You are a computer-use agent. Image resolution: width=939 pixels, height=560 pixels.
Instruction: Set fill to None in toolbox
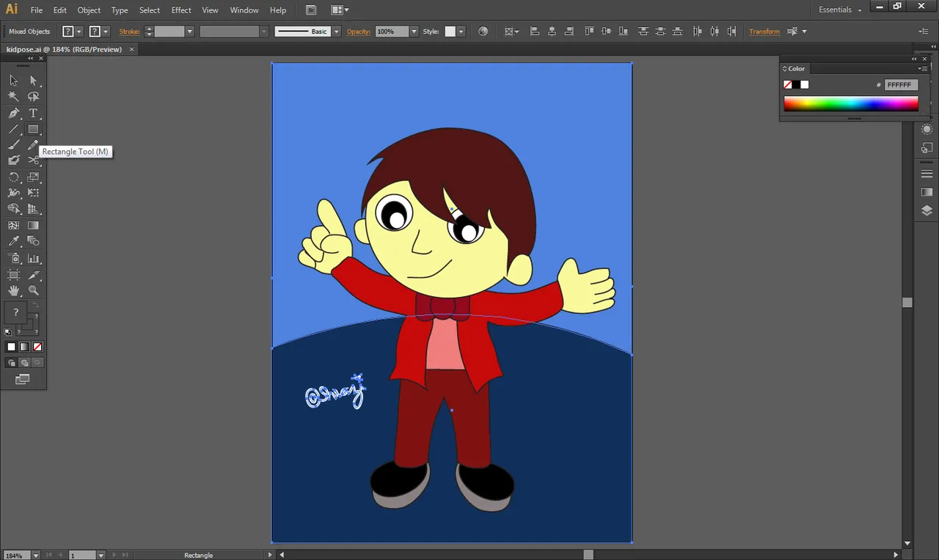coord(37,347)
